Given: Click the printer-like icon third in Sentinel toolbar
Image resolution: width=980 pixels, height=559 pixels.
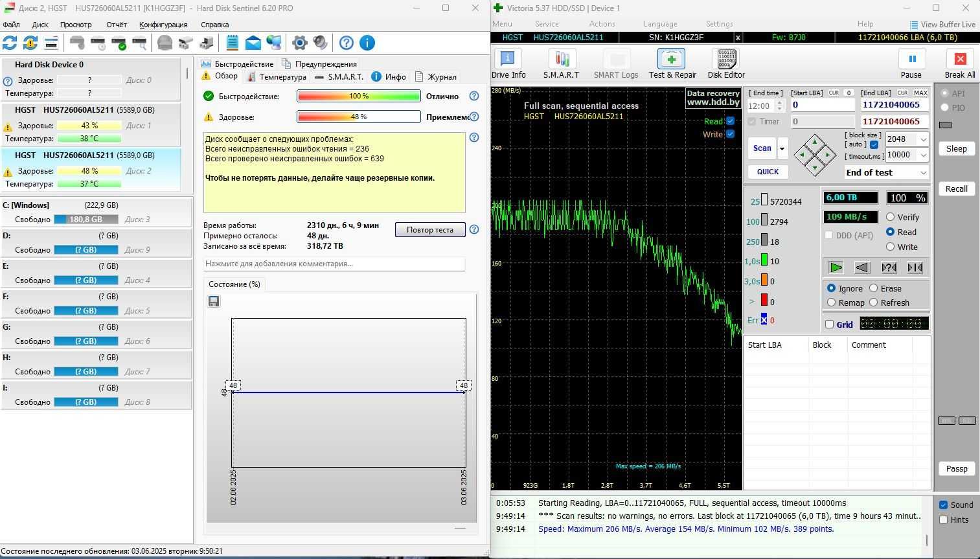Looking at the screenshot, I should (x=51, y=43).
